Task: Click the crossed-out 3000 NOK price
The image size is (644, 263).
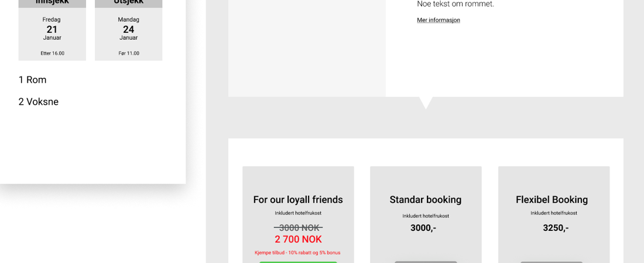Action: pyautogui.click(x=298, y=227)
